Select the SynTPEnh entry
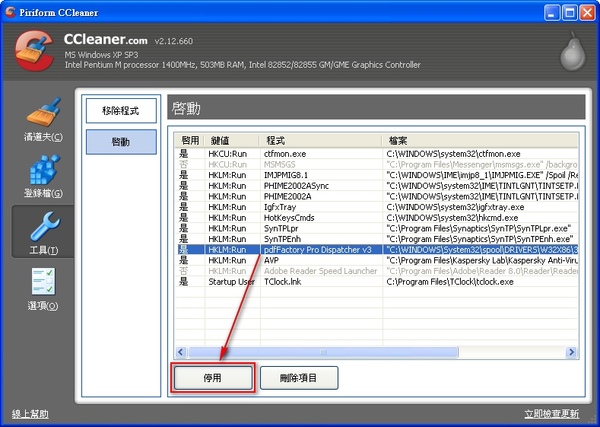 (377, 239)
